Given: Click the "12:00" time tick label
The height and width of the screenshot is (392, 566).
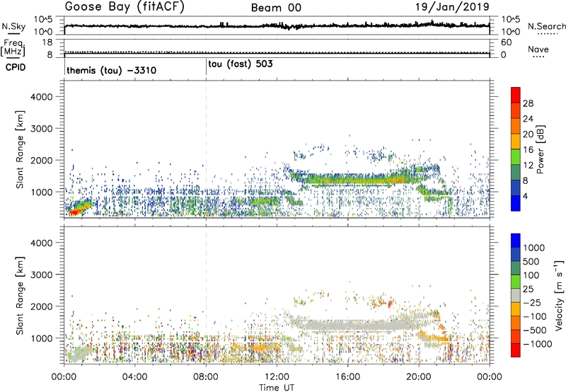Looking at the screenshot, I should pos(277,377).
